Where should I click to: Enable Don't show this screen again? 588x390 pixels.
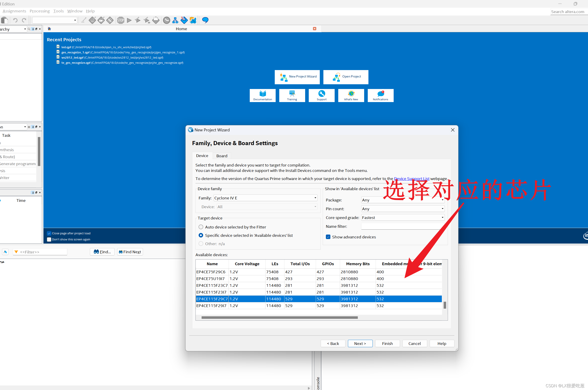[x=49, y=239]
